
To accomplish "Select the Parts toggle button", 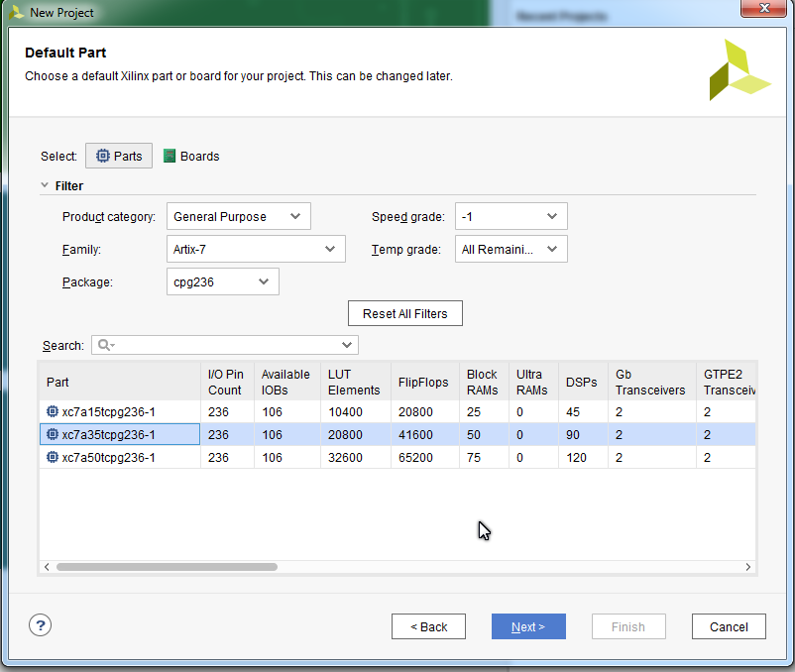I will tap(119, 156).
